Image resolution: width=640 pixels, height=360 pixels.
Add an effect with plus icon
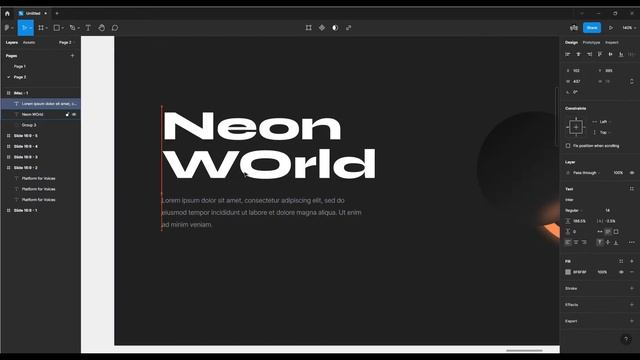pyautogui.click(x=632, y=305)
